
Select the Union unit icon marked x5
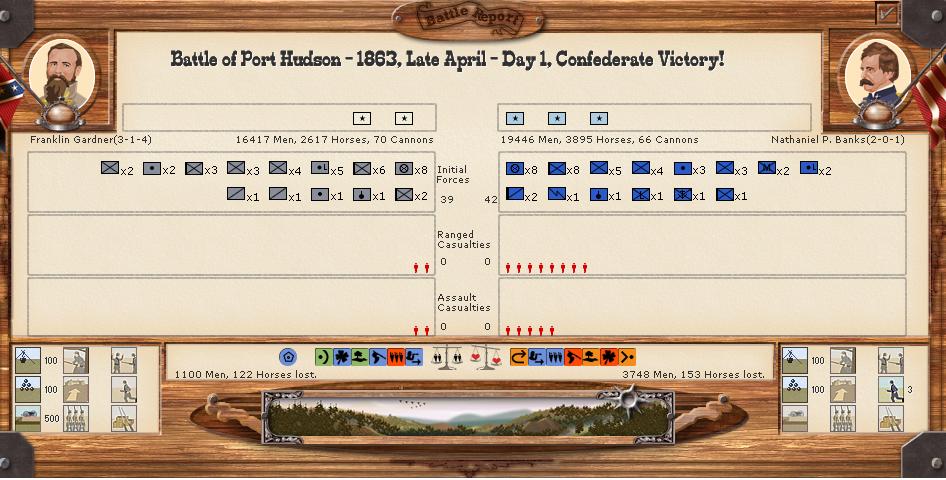(599, 169)
